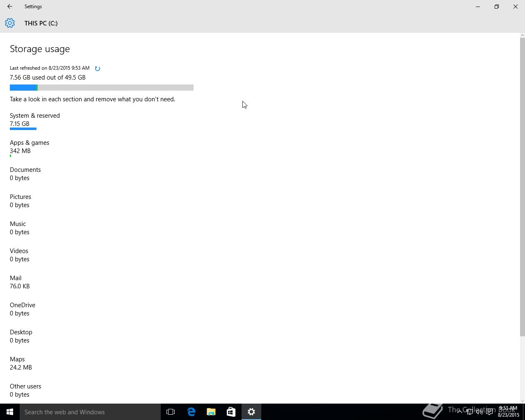Minimize the Settings window

coord(478,7)
